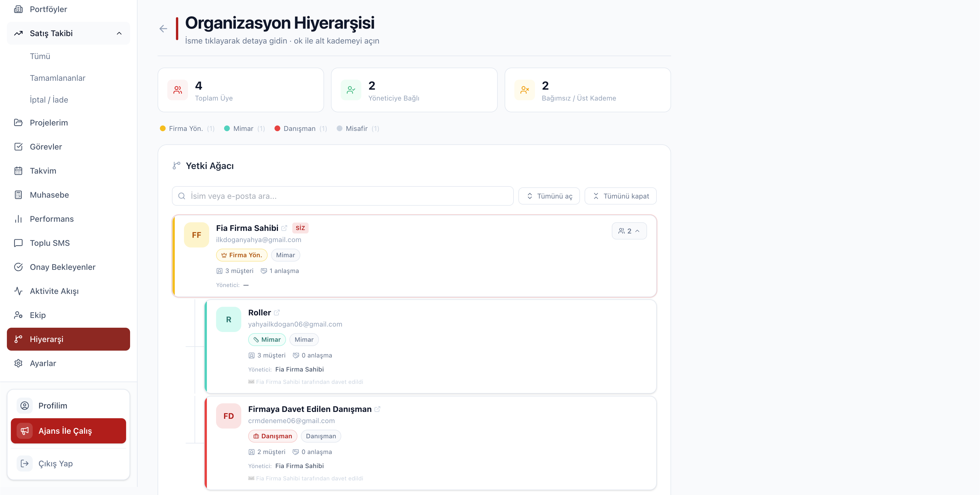Click the R avatar
Image resolution: width=980 pixels, height=495 pixels.
coord(229,320)
